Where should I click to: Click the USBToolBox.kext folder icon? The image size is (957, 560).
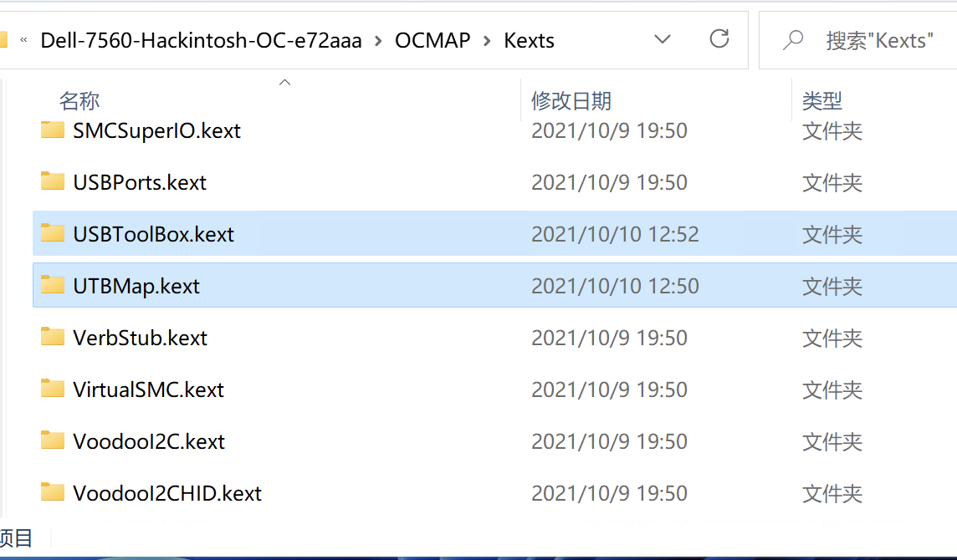[x=53, y=234]
